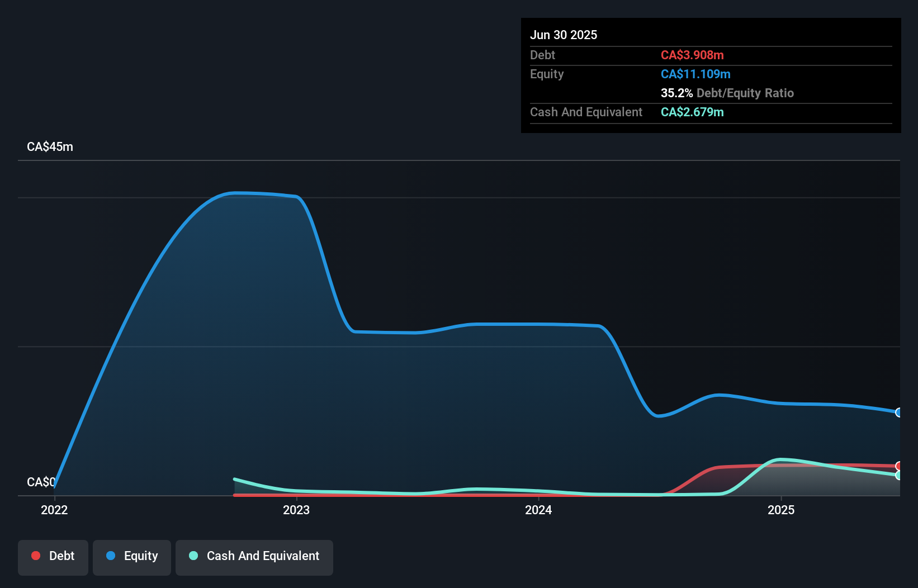918x588 pixels.
Task: Select the blue equity data point marker
Action: point(898,412)
